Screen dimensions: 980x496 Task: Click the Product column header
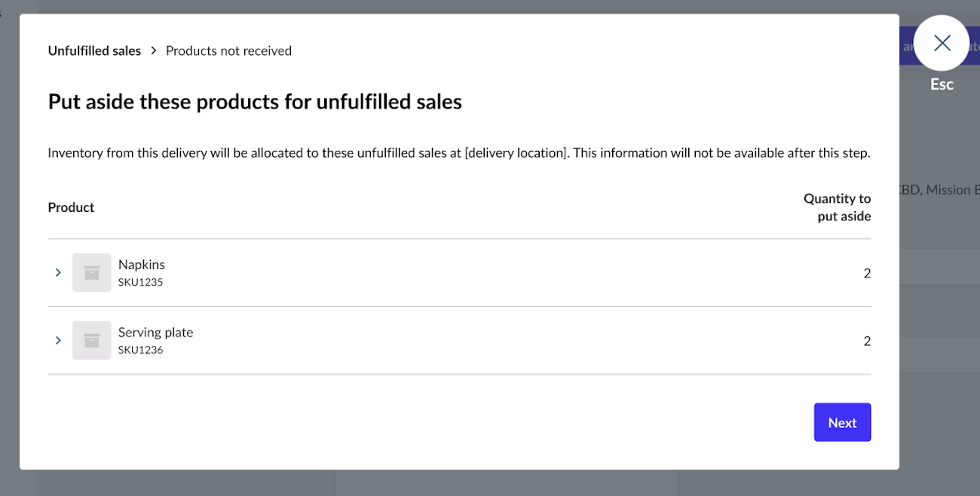(71, 207)
